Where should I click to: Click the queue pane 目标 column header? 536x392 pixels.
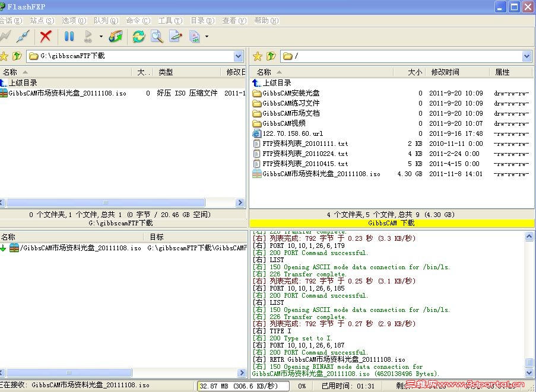coord(196,237)
